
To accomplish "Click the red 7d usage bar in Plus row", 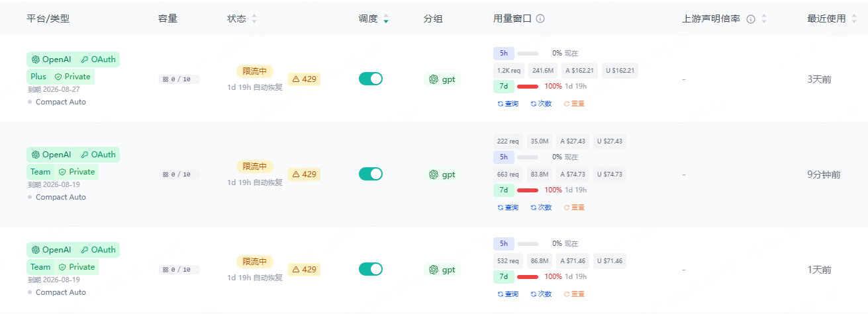I will (528, 86).
